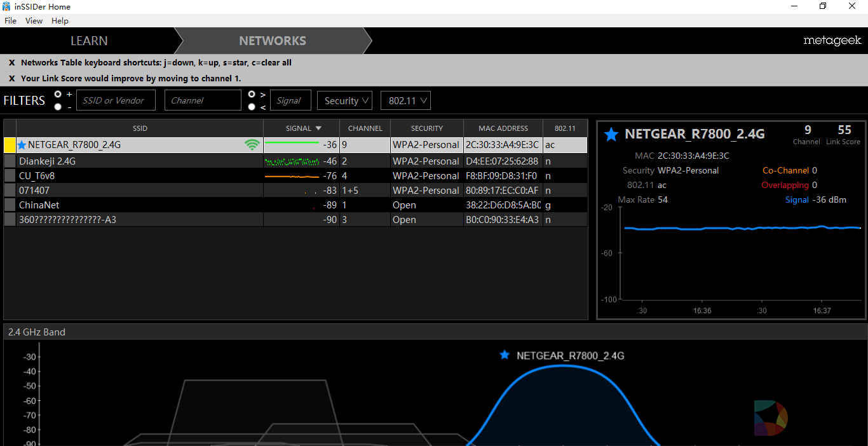Close the Link Score channel suggestion message
The width and height of the screenshot is (868, 446).
11,79
